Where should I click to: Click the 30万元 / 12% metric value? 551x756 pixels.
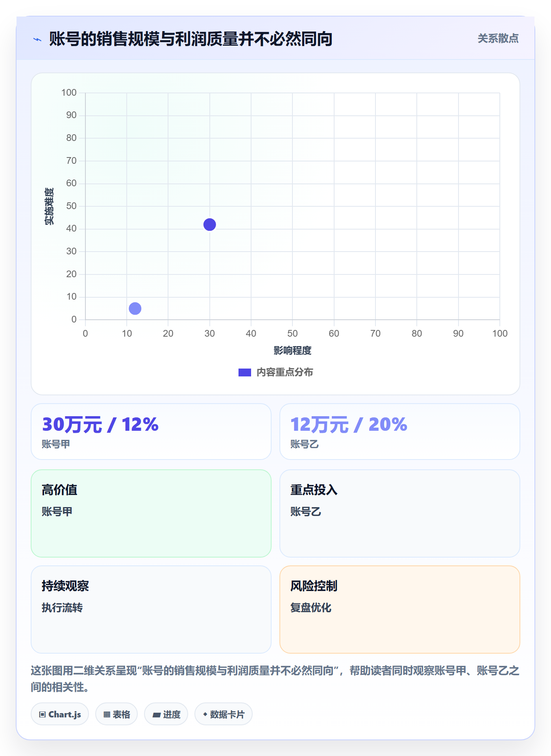click(x=100, y=424)
